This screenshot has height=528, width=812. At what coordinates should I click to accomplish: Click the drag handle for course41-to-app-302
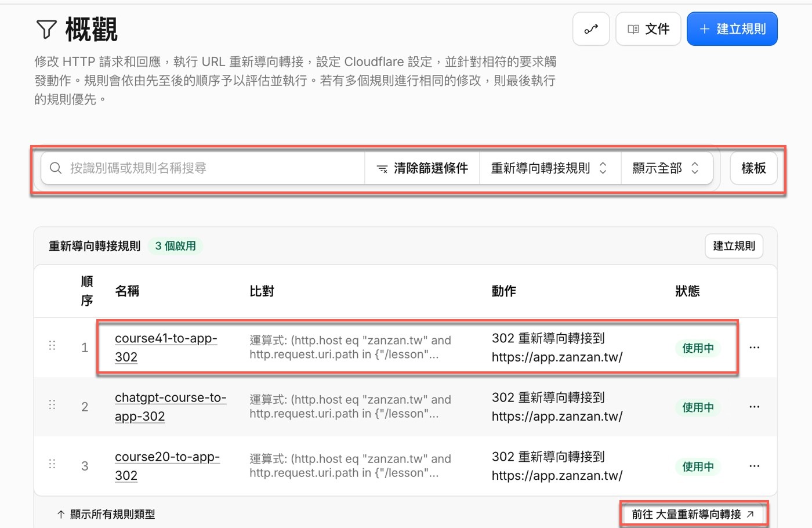(52, 346)
